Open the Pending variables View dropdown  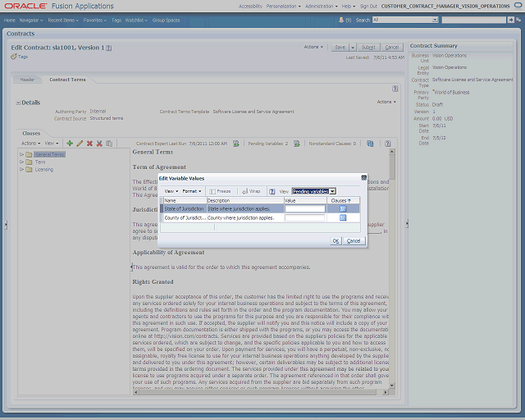pos(332,191)
